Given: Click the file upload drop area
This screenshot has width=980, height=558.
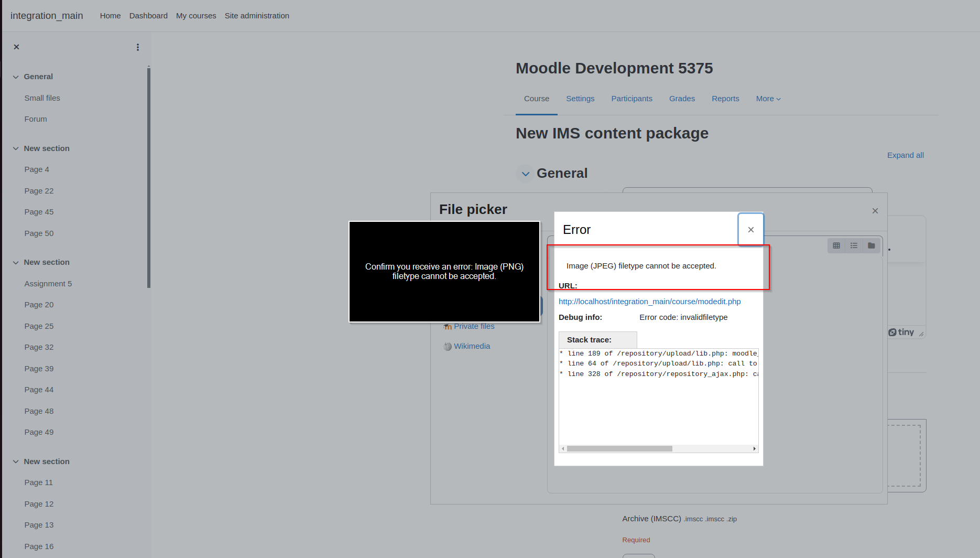Looking at the screenshot, I should coord(904,456).
